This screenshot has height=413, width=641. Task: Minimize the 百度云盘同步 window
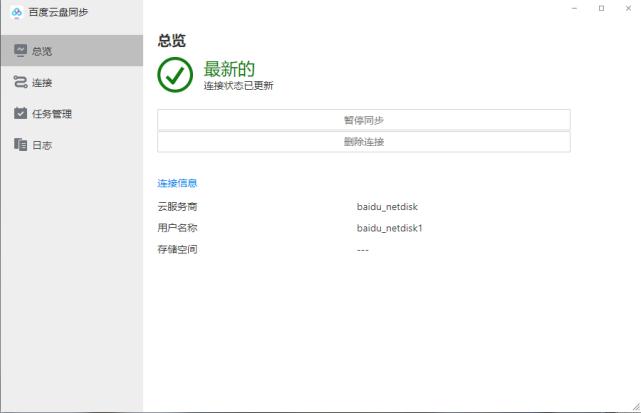[x=574, y=8]
